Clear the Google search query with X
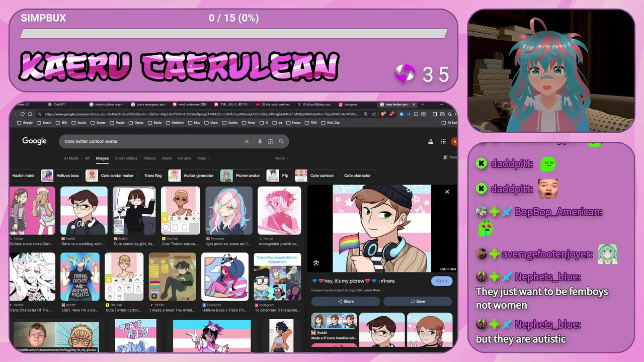The height and width of the screenshot is (362, 644). (247, 141)
